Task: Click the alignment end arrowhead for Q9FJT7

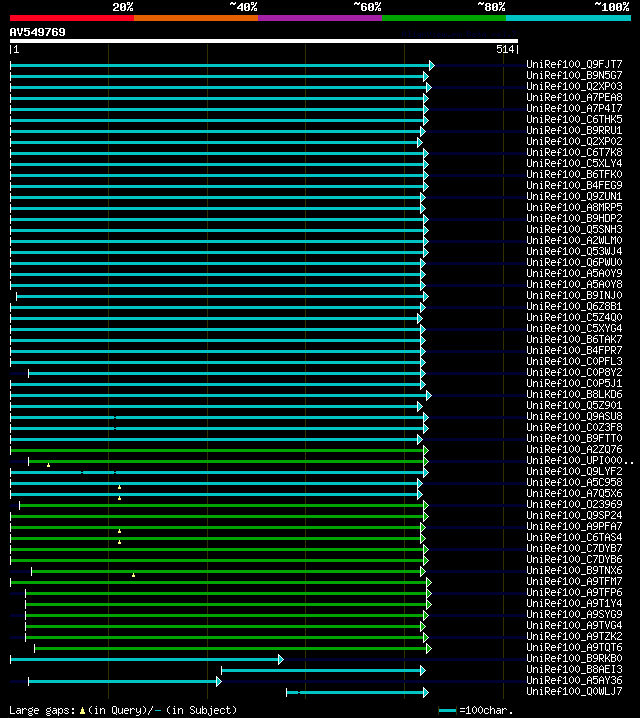Action: [x=432, y=65]
